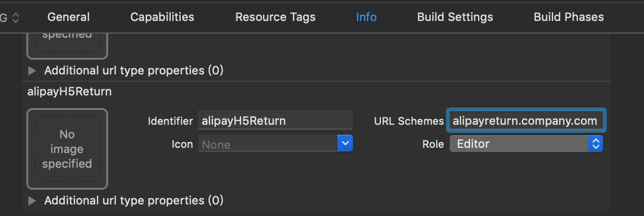Click the target selector stepper arrows
The image size is (644, 216).
coord(16,18)
